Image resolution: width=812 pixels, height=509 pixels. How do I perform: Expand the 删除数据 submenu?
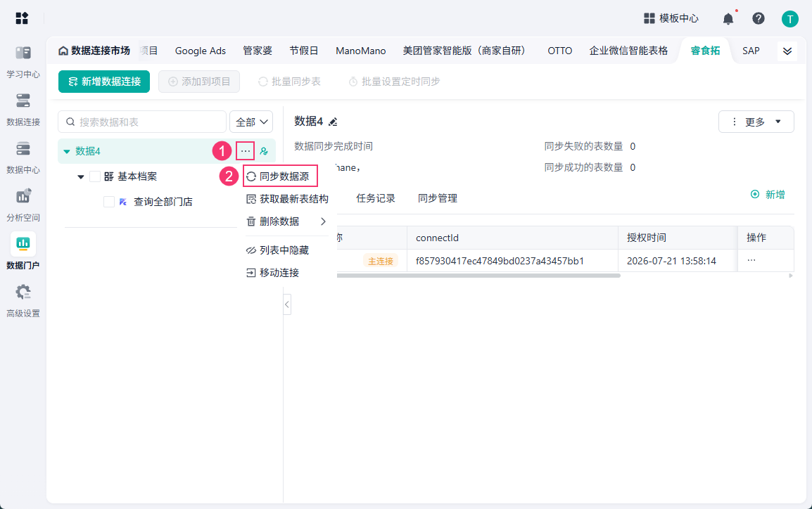(323, 221)
